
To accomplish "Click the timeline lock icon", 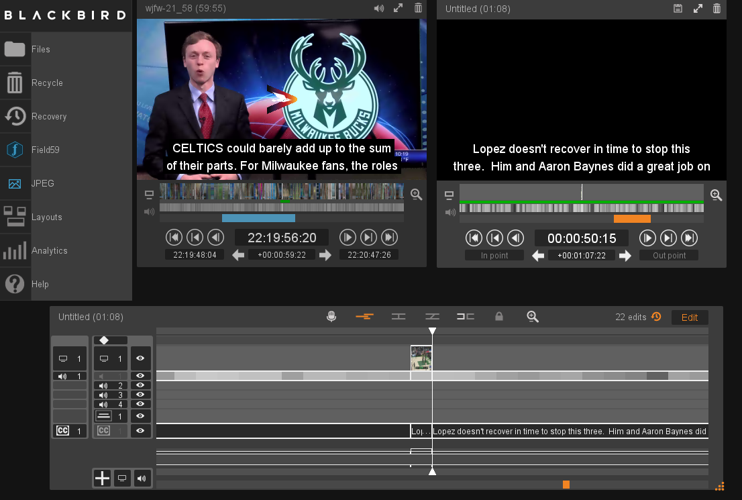I will pos(499,317).
